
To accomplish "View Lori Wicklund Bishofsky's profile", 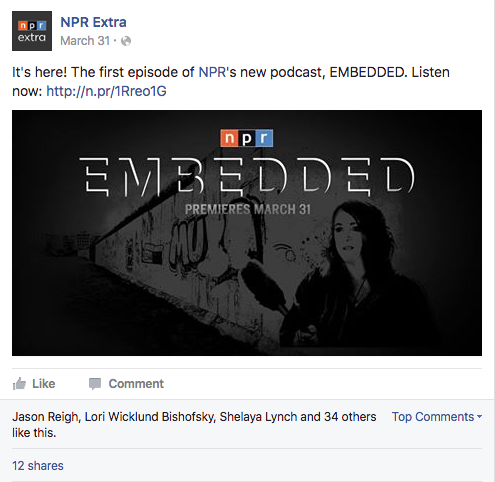I will click(x=150, y=417).
